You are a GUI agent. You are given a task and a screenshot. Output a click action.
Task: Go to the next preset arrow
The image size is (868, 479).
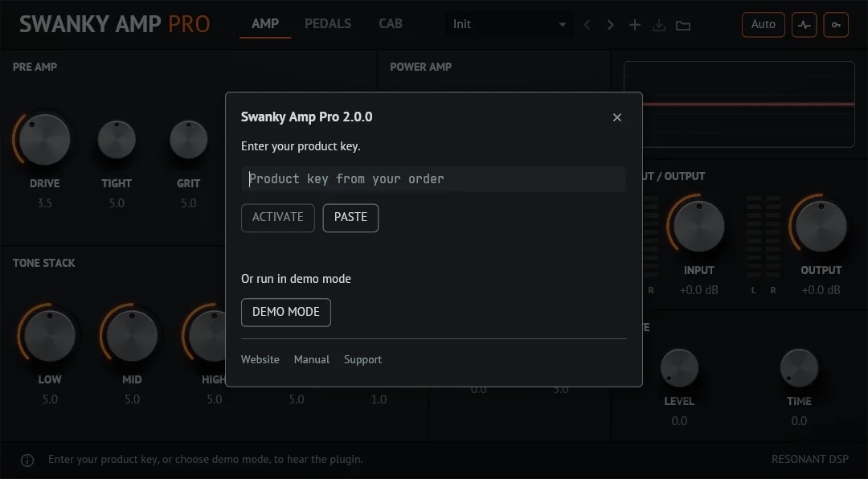click(611, 25)
